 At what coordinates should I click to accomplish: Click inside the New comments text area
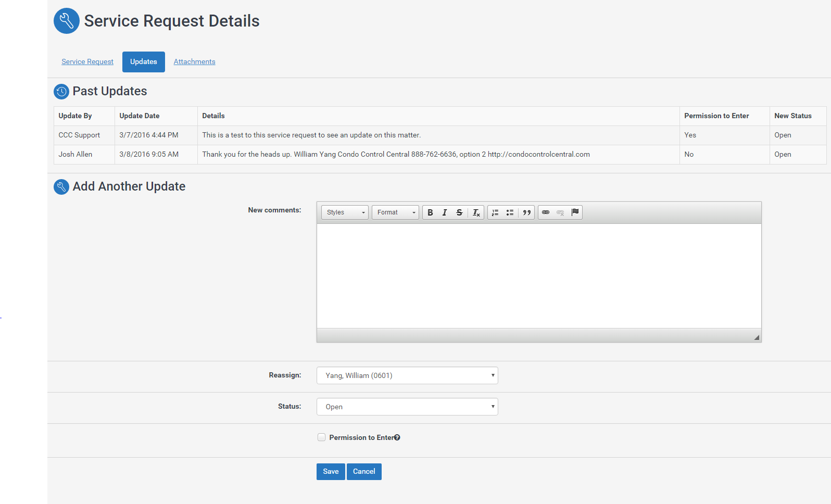click(x=539, y=276)
